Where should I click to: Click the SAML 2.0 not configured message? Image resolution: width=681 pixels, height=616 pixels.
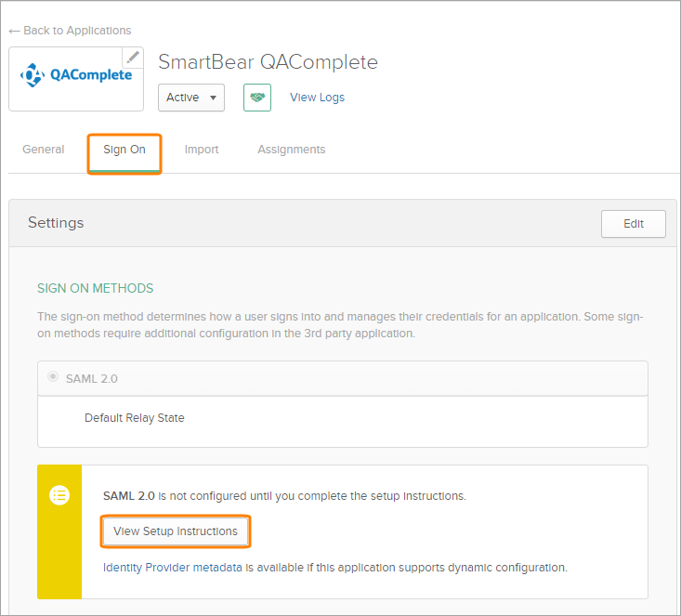click(284, 496)
